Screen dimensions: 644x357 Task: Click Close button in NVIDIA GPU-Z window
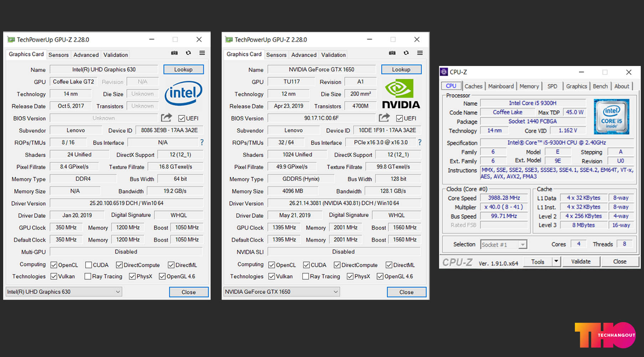coord(406,292)
